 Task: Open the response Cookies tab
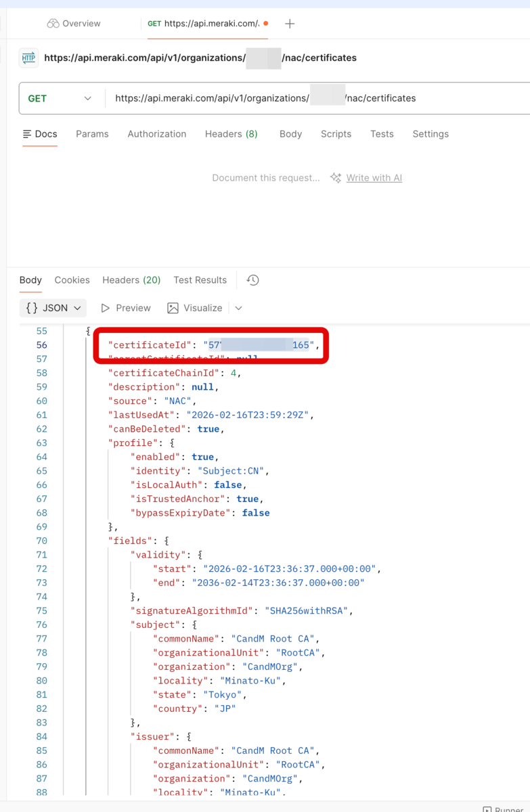pos(72,280)
